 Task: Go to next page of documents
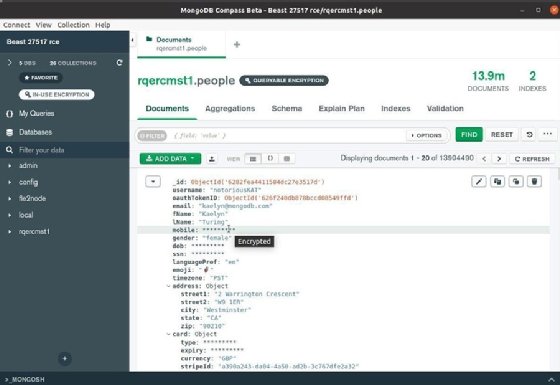tap(499, 159)
